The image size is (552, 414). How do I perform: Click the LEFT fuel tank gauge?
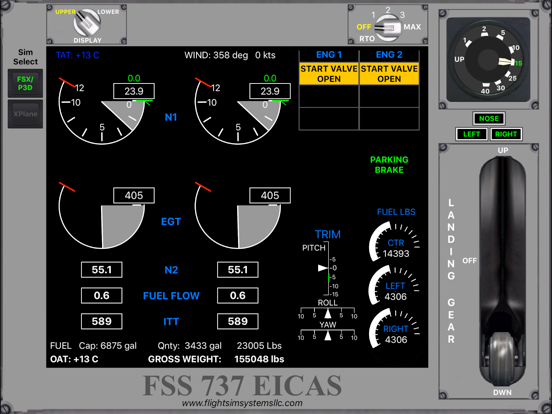click(x=394, y=286)
